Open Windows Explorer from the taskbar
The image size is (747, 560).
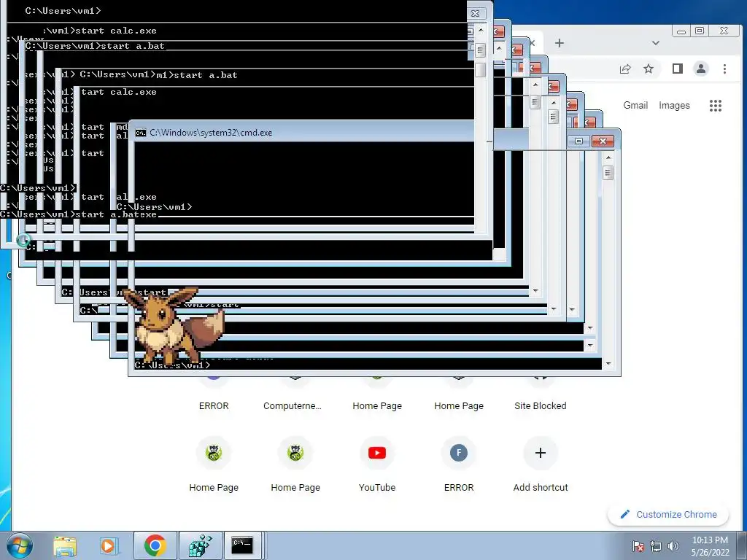point(65,545)
